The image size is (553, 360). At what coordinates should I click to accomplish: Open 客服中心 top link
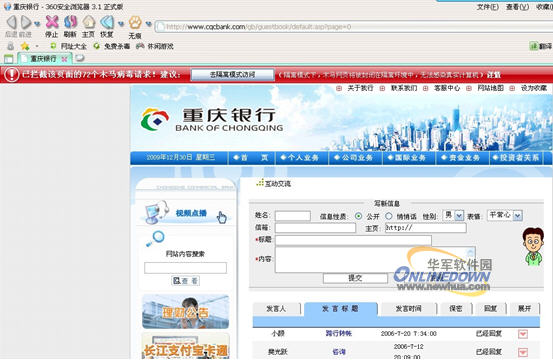pyautogui.click(x=447, y=88)
